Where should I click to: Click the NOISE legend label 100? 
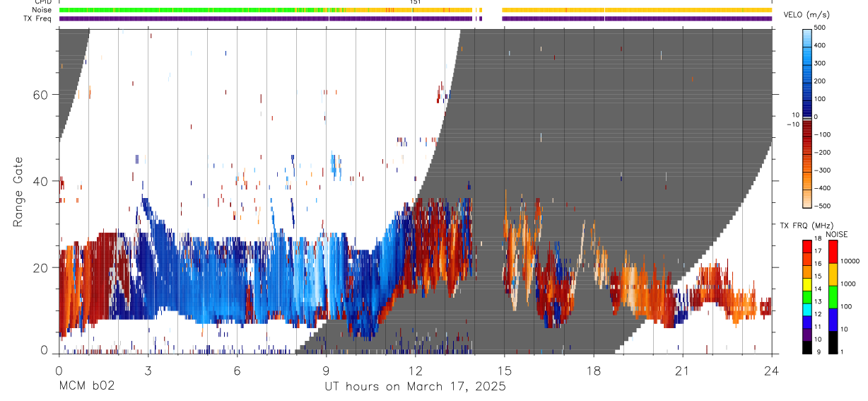click(846, 307)
